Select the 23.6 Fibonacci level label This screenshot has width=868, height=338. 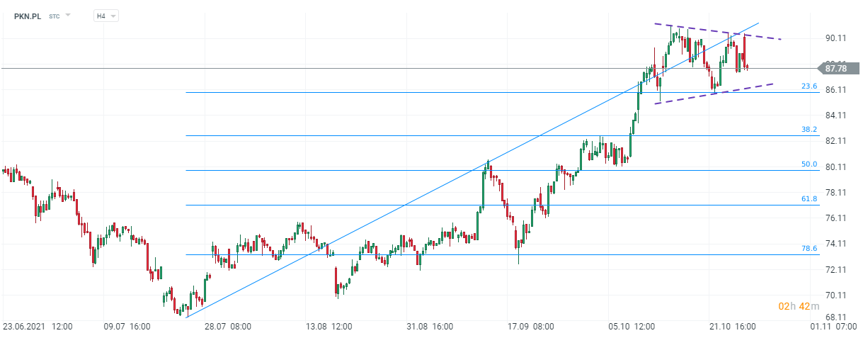pos(809,86)
